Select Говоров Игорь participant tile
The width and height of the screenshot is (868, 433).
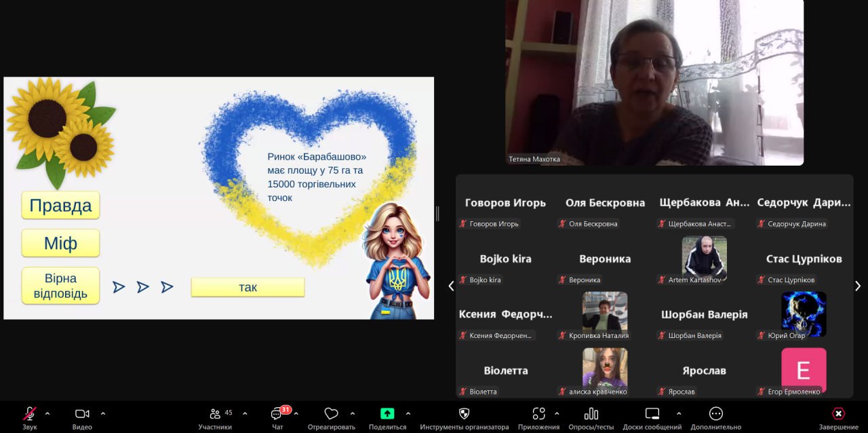[x=505, y=203]
